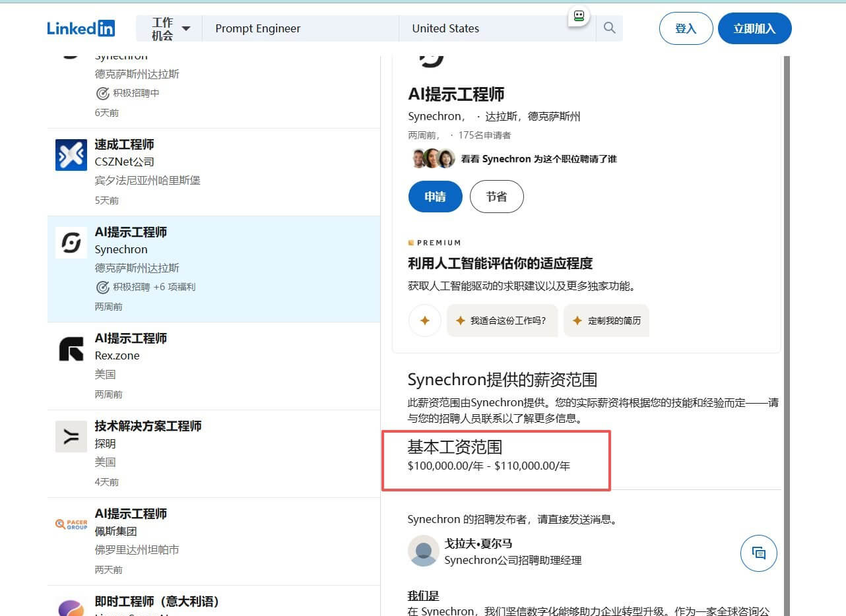
Task: Click the Synechron提供的薪资范围 heading
Action: [x=502, y=380]
